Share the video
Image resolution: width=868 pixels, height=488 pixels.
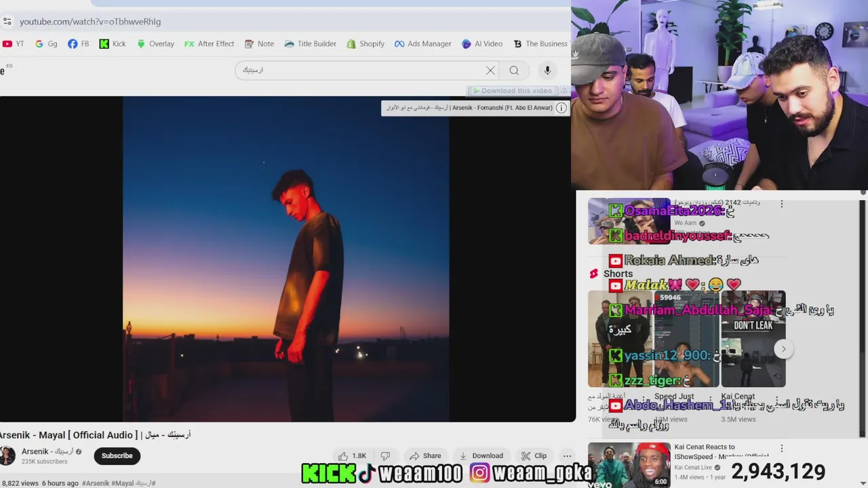[x=425, y=456]
